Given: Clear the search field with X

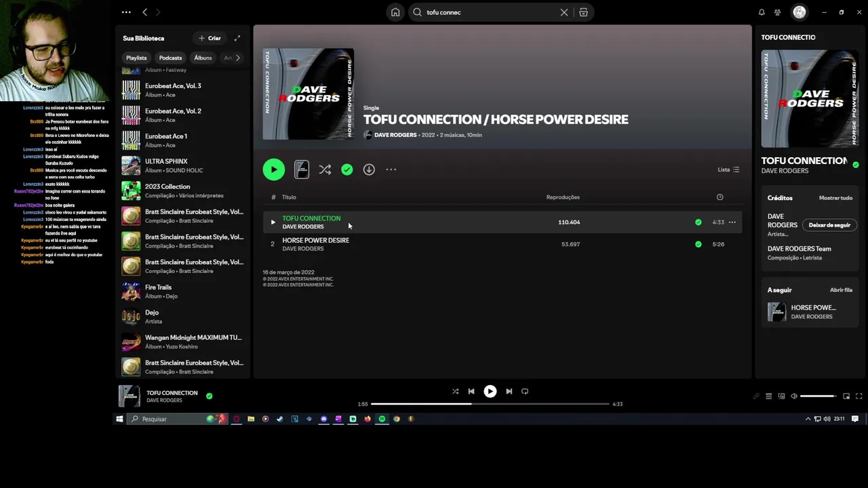Looking at the screenshot, I should (x=564, y=12).
